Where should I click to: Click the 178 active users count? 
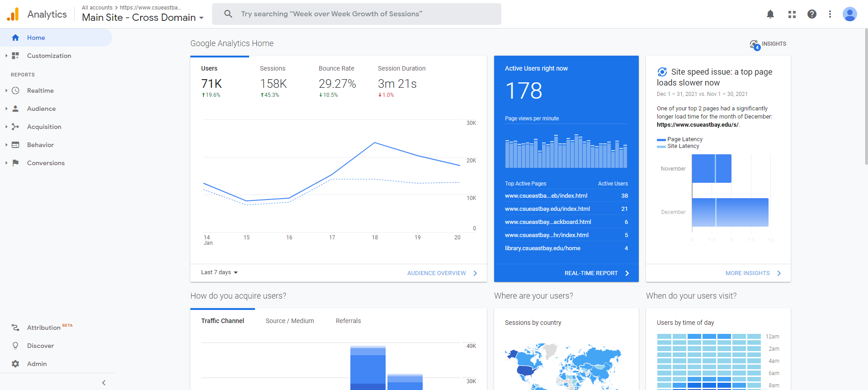coord(524,91)
